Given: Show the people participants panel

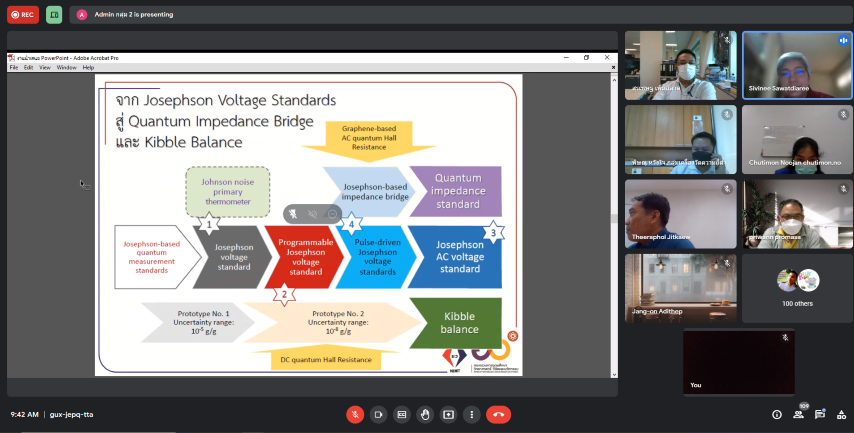Looking at the screenshot, I should click(799, 414).
